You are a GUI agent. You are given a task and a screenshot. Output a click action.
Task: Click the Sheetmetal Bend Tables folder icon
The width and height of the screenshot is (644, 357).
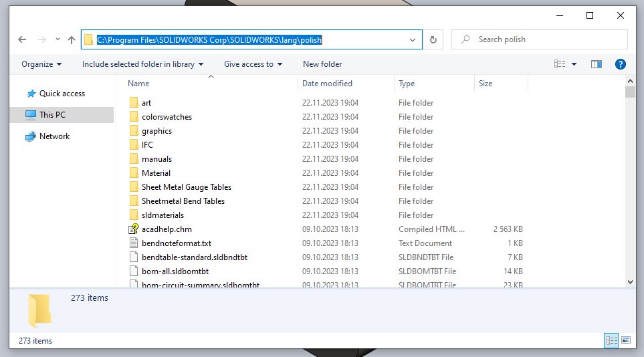(x=134, y=201)
